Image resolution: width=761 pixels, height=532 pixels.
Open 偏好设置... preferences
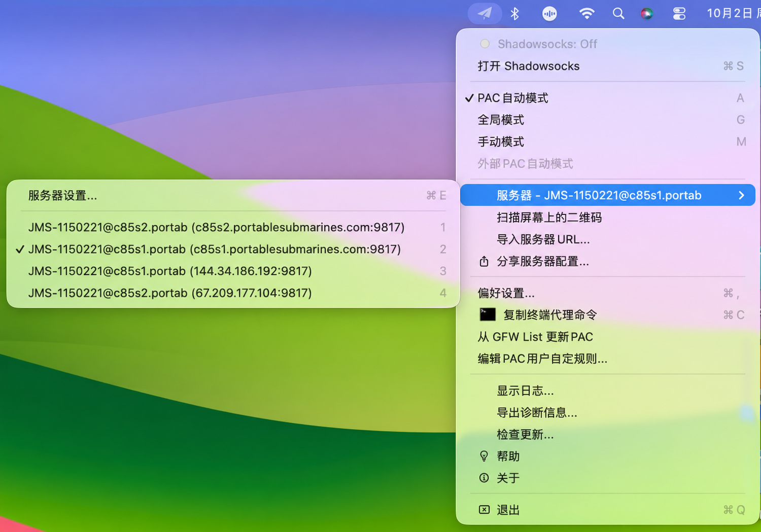(x=608, y=293)
